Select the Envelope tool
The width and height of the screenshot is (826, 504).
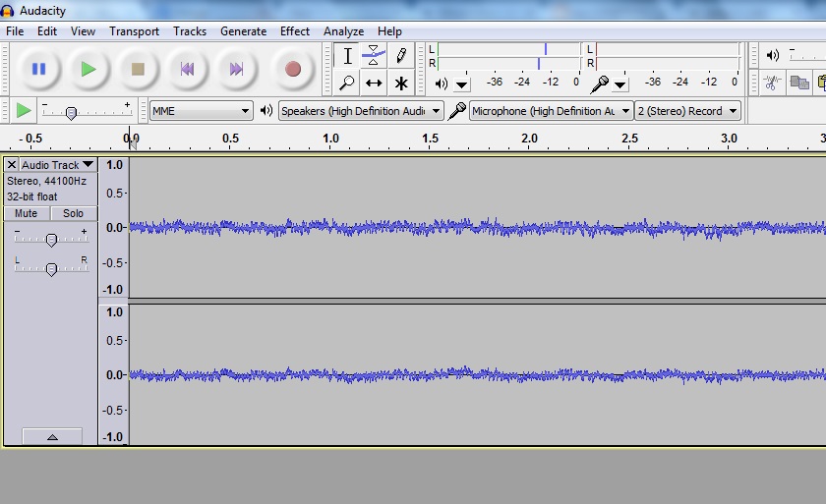tap(374, 55)
